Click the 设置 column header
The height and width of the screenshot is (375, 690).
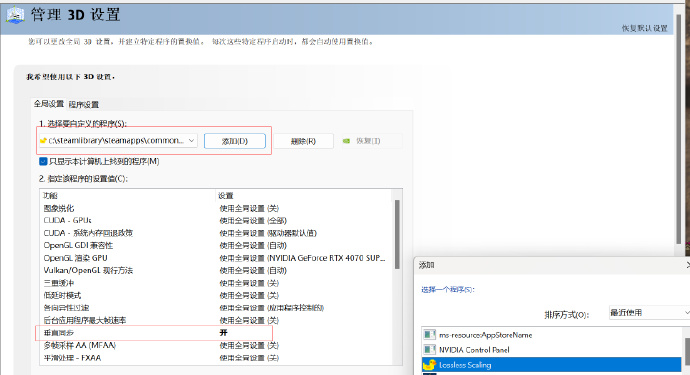click(x=226, y=195)
